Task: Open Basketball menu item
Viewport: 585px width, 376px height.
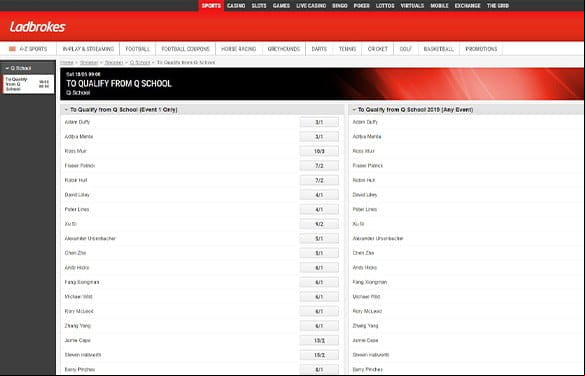Action: pyautogui.click(x=439, y=49)
